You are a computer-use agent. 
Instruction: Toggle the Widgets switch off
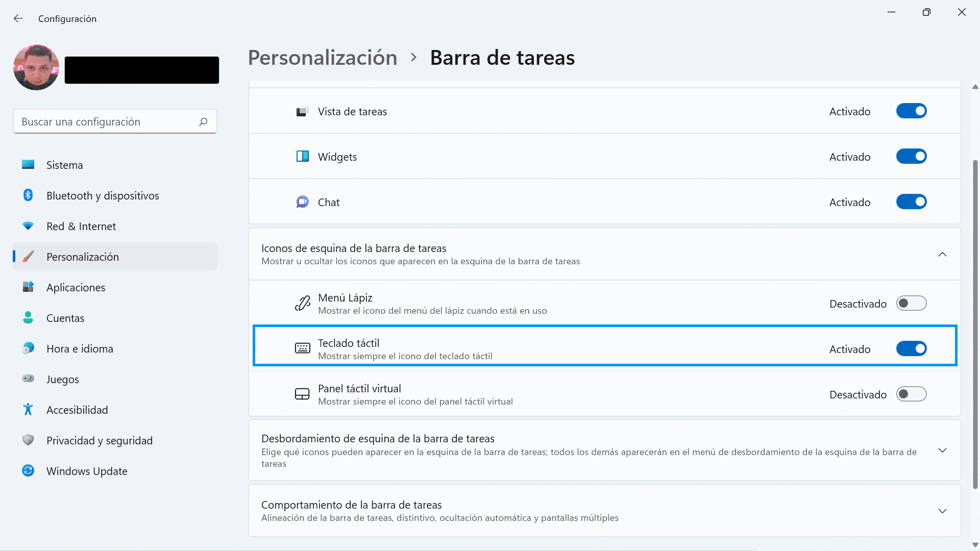click(912, 156)
